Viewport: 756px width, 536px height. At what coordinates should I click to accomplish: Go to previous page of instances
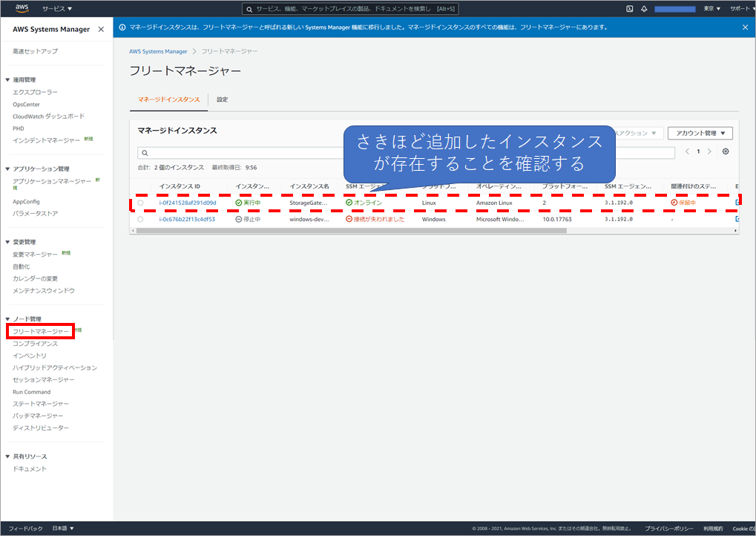(687, 151)
